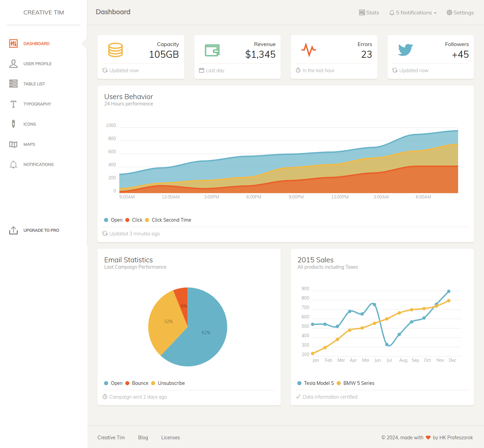Image resolution: width=484 pixels, height=448 pixels.
Task: Open the Creative Tim footer link
Action: [x=111, y=438]
